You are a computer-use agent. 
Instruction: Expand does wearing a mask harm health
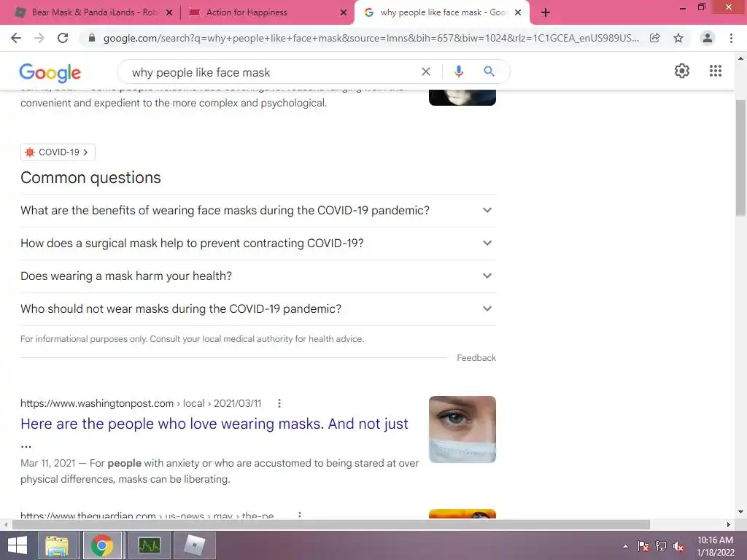click(x=258, y=276)
